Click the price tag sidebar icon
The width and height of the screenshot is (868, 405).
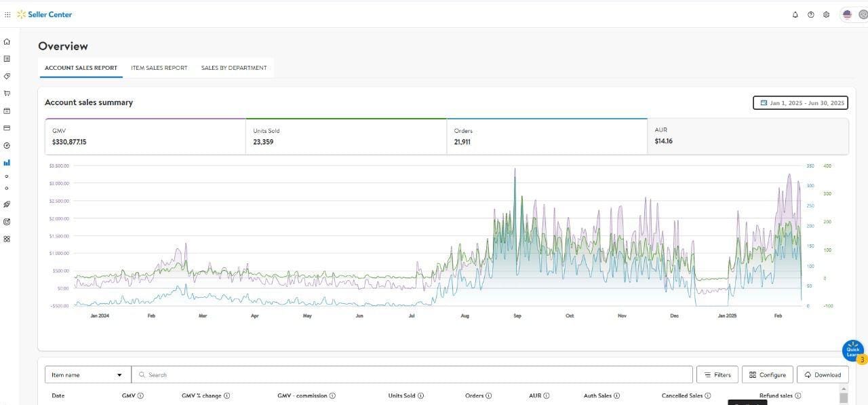point(7,76)
